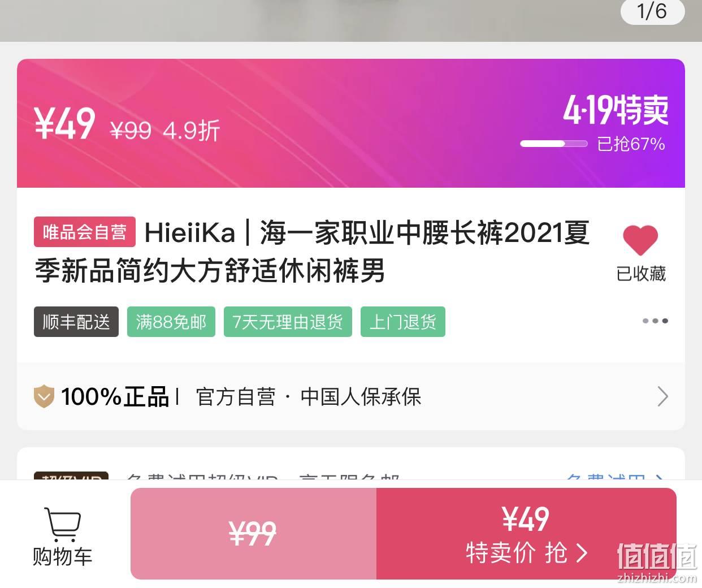Tap the ¥99 original price button
The width and height of the screenshot is (702, 588).
pyautogui.click(x=253, y=534)
